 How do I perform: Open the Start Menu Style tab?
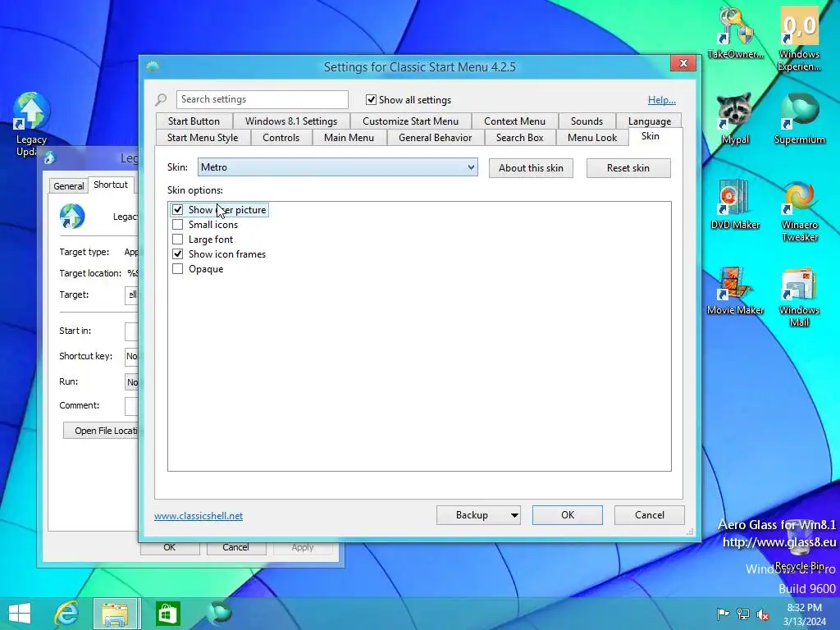[203, 138]
